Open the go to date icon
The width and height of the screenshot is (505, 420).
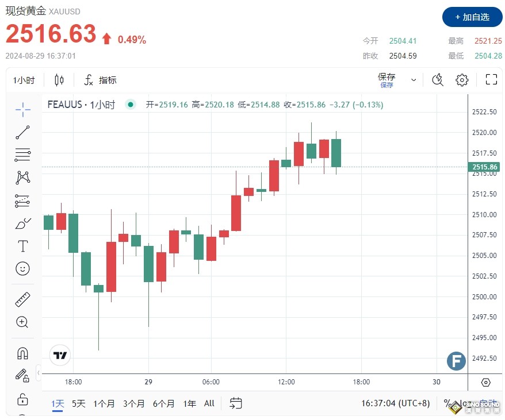pyautogui.click(x=235, y=403)
